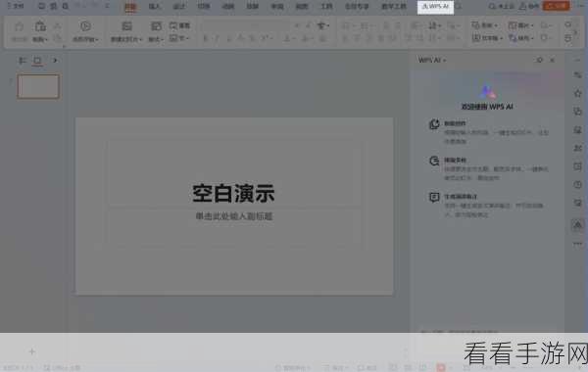Screen dimensions: 588x372
Task: Close the WPS AI side panel
Action: [552, 60]
